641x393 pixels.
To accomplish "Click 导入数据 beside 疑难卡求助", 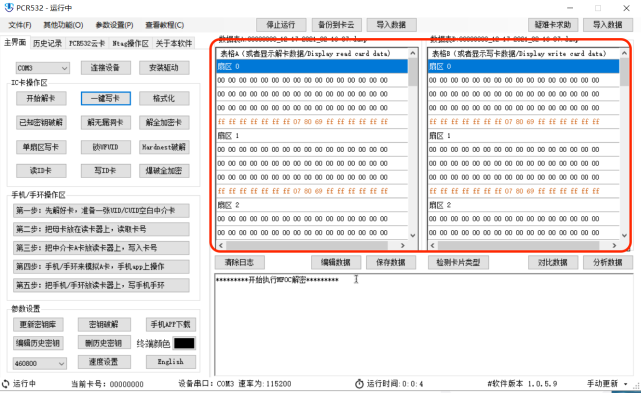I will (x=608, y=25).
